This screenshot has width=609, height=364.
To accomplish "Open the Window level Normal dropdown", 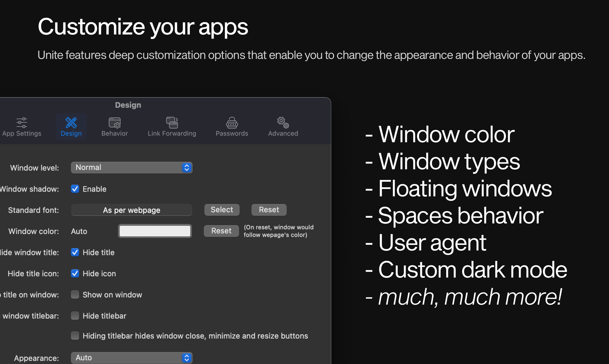I will [x=131, y=168].
